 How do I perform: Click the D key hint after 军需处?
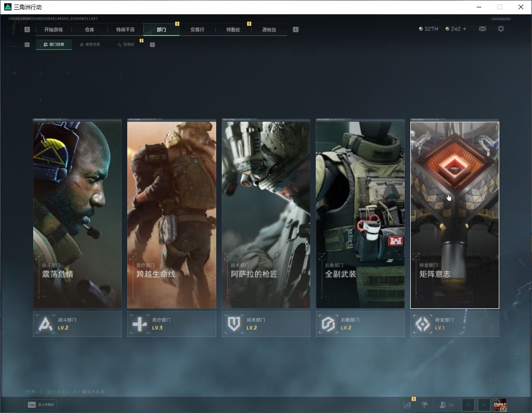pyautogui.click(x=152, y=44)
